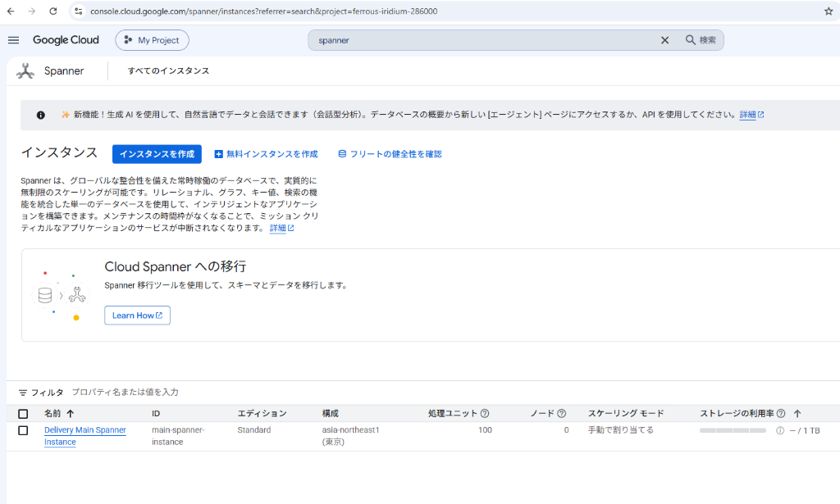Focus the search field containing 'spanner'
The height and width of the screenshot is (504, 840).
point(482,40)
